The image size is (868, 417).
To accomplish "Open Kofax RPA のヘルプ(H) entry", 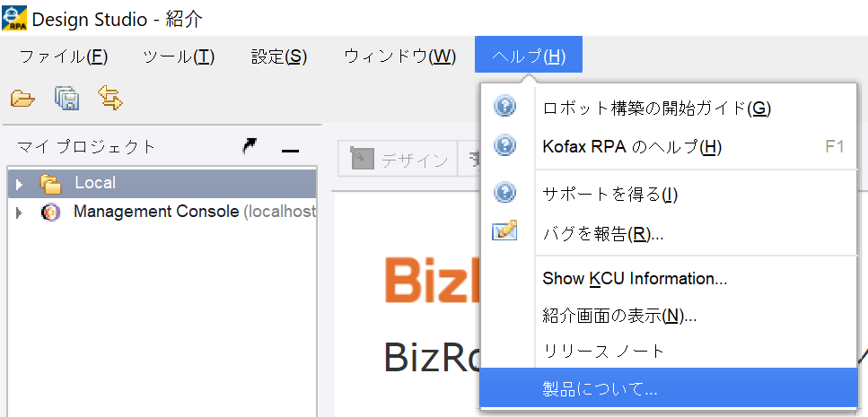I will click(x=668, y=147).
